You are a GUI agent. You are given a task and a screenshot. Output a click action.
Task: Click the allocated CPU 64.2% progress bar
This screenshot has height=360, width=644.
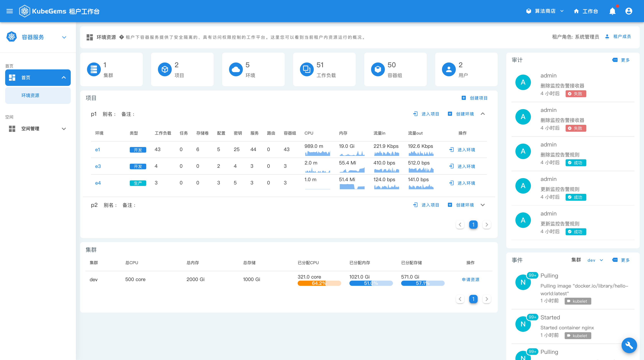coord(319,283)
